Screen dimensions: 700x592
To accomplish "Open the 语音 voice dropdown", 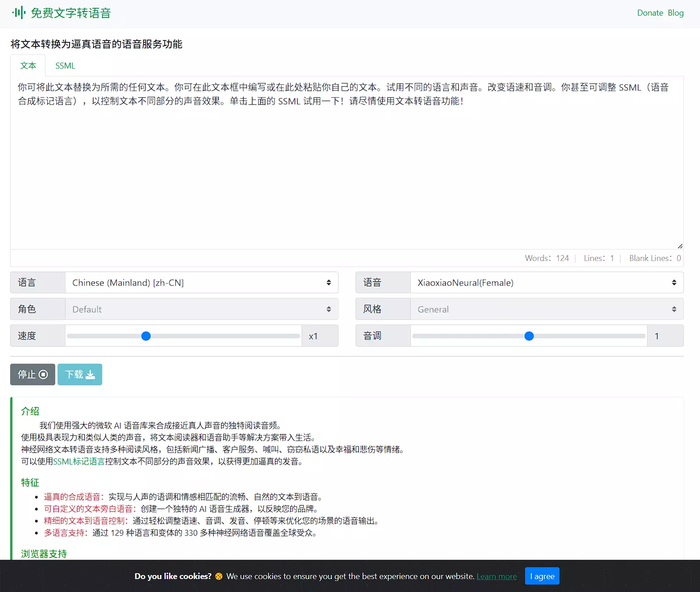I will point(547,283).
